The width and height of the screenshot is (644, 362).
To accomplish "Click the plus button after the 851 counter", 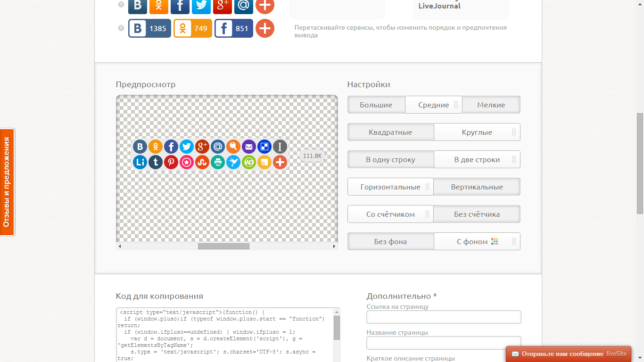I will click(265, 28).
